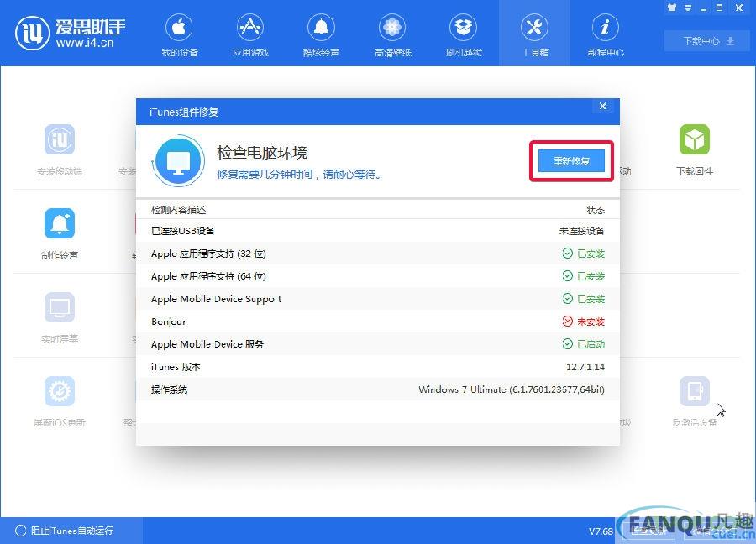Click the 下载固件 firmware download icon
This screenshot has width=756, height=544.
point(695,139)
